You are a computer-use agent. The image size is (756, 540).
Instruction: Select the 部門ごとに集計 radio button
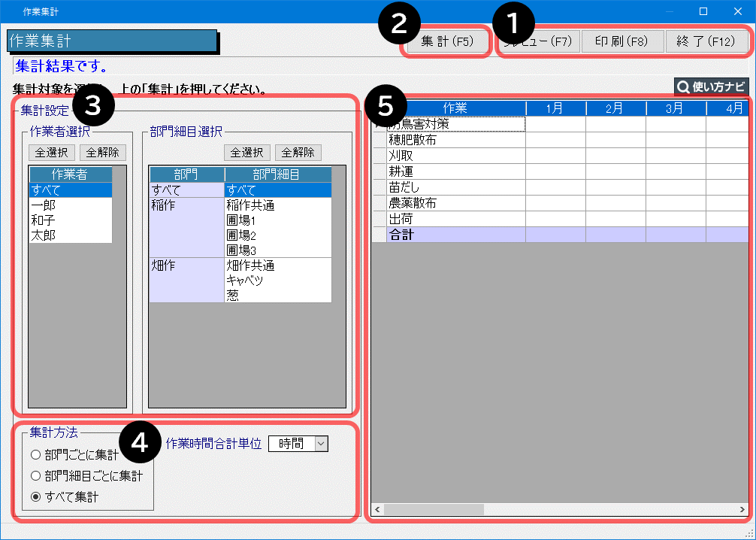click(35, 455)
